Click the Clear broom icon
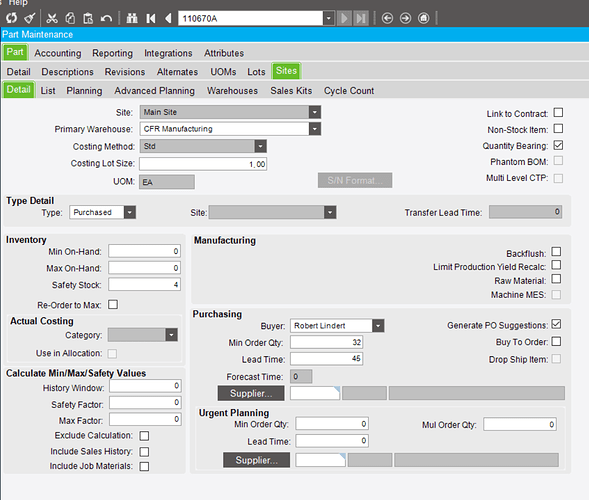589x500 pixels. point(30,18)
